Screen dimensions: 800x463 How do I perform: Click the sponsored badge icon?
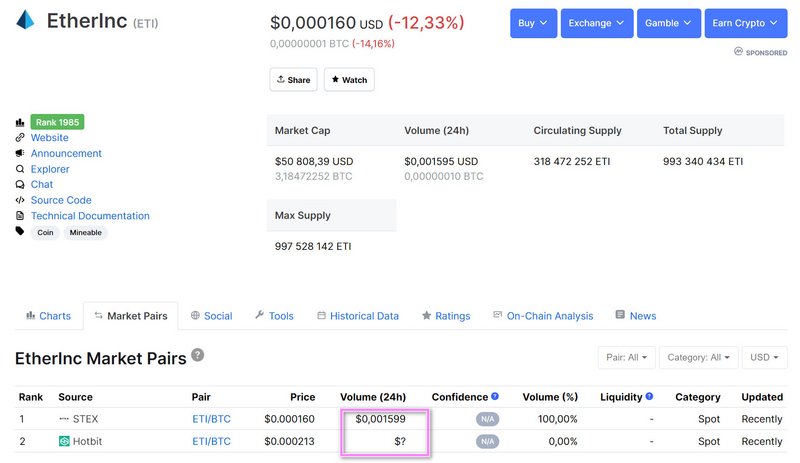[738, 52]
